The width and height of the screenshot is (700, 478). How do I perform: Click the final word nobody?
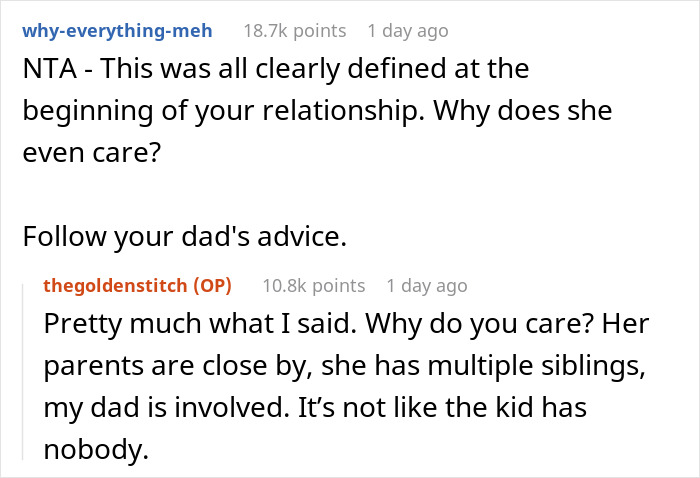click(x=96, y=449)
